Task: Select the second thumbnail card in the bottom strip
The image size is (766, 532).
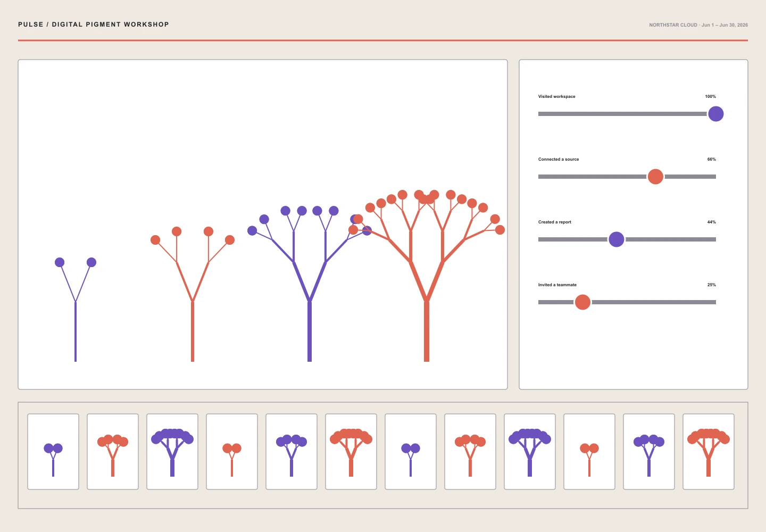Action: coord(113,452)
